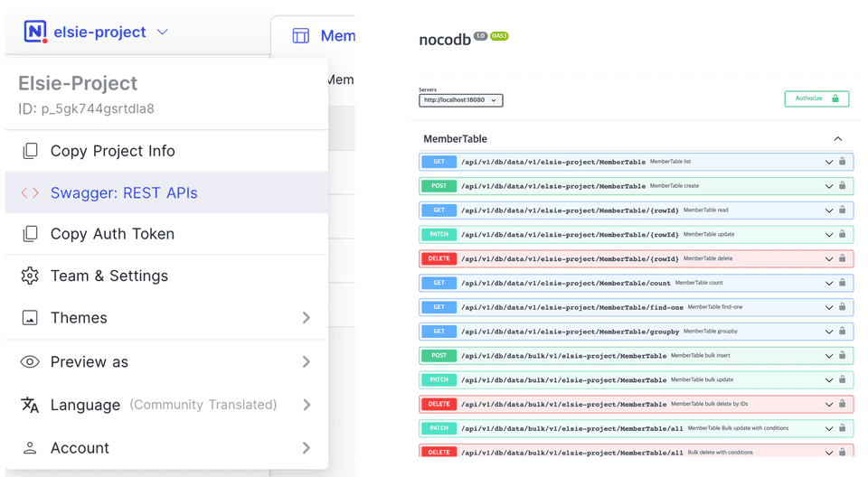Click the translate icon next to Language
Image resolution: width=868 pixels, height=477 pixels.
(30, 405)
